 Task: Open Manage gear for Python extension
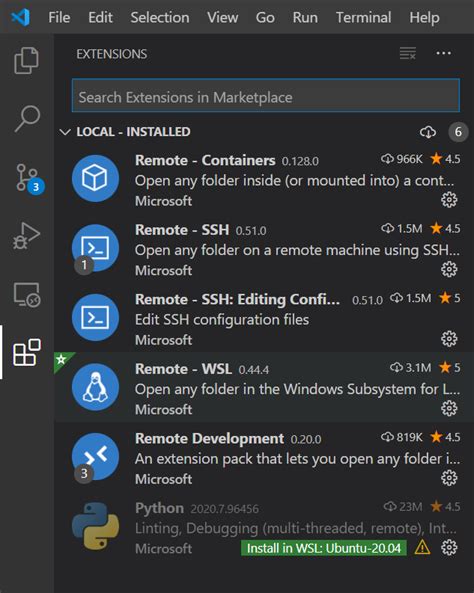(449, 548)
